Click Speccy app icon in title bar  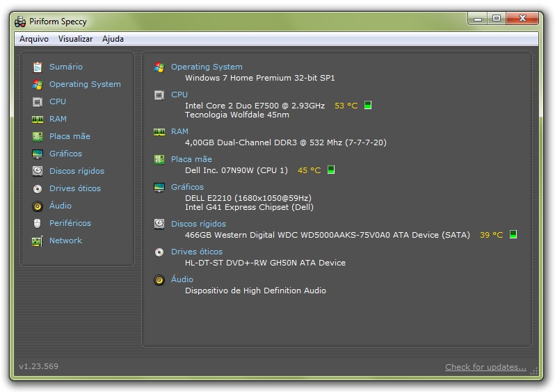[x=20, y=22]
